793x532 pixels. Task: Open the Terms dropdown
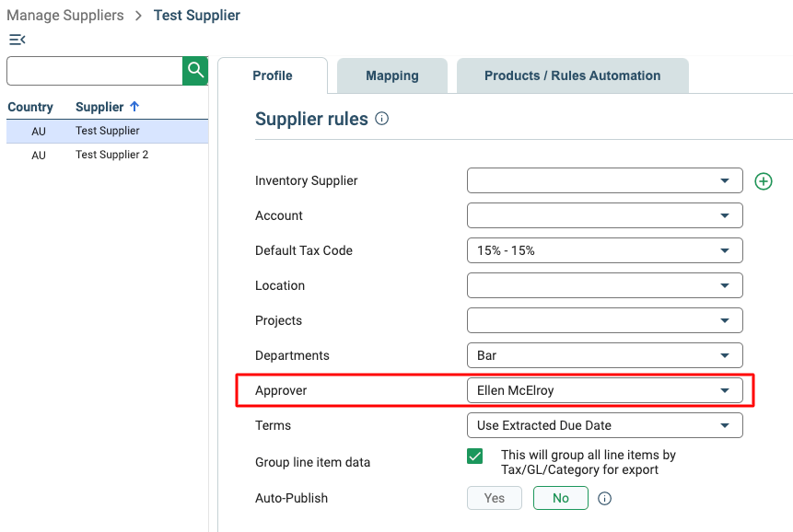[x=605, y=425]
